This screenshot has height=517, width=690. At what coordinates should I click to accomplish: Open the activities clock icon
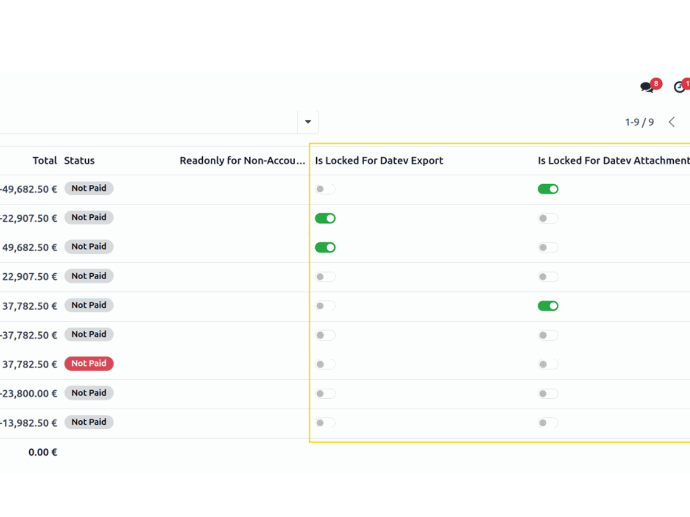pos(680,87)
